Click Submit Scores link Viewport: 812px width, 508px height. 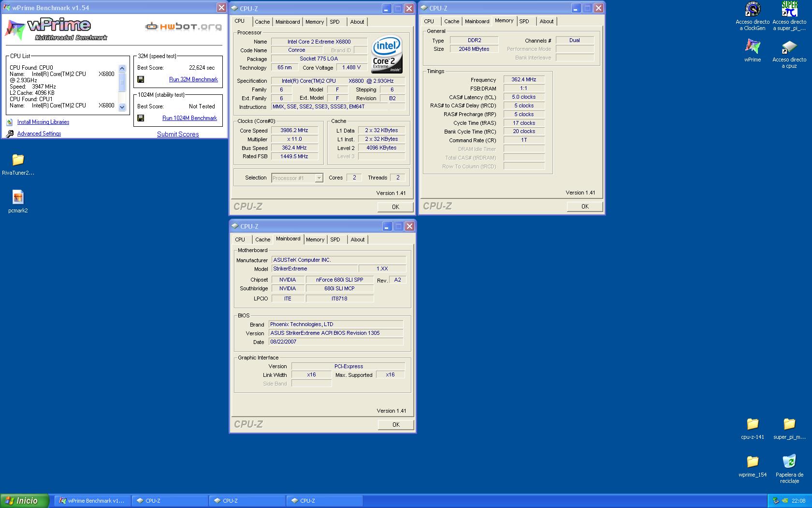[x=178, y=134]
